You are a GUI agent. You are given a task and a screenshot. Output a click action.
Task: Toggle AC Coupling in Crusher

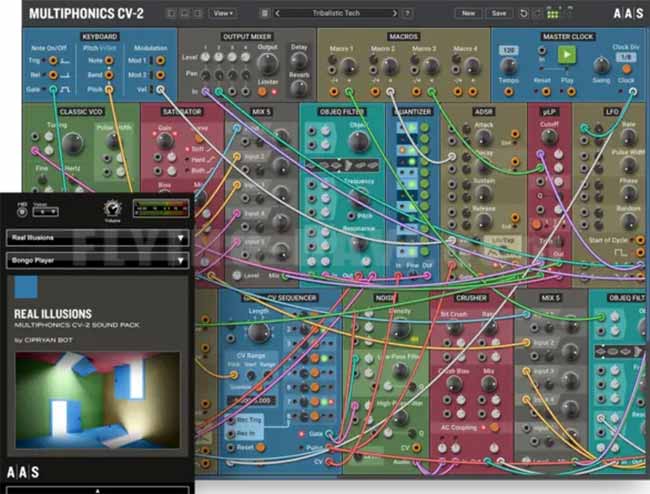tap(493, 427)
